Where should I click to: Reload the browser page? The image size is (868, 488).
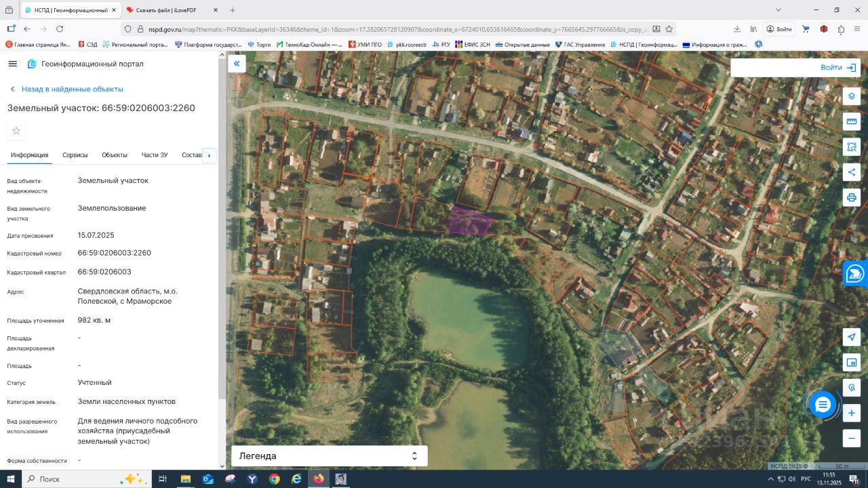[60, 29]
